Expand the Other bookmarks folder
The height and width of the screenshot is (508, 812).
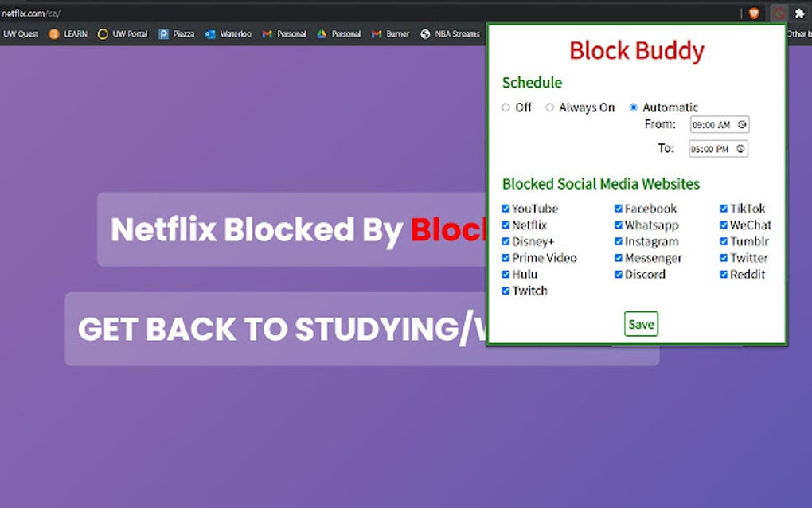click(x=798, y=33)
